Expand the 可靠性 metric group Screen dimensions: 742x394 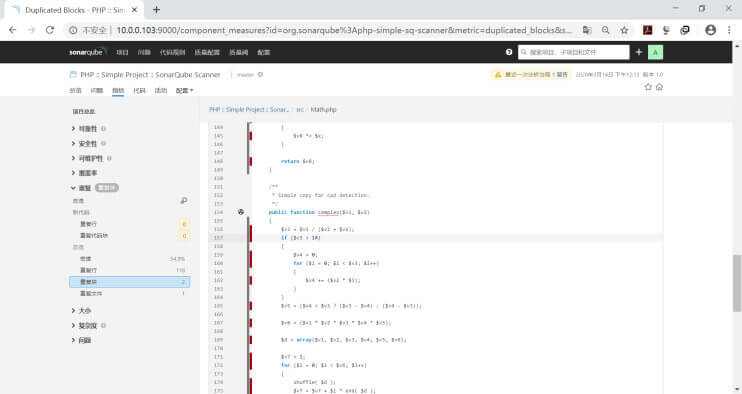coord(84,129)
